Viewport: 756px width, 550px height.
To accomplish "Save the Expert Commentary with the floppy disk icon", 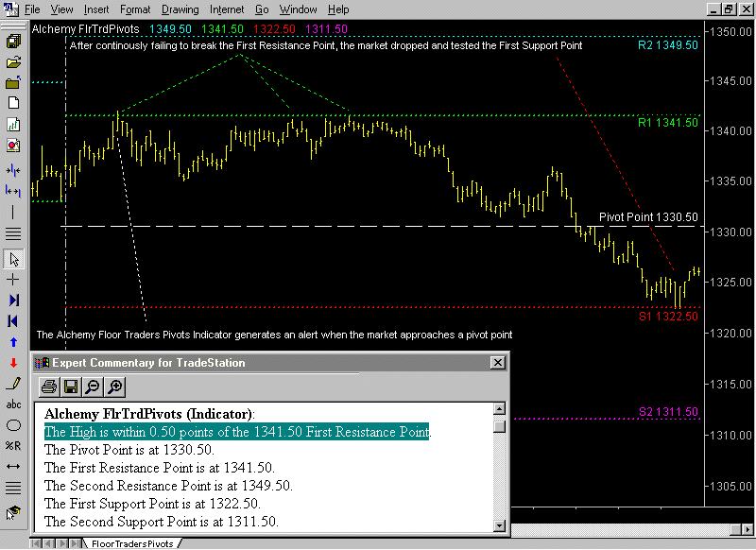I will tap(71, 387).
